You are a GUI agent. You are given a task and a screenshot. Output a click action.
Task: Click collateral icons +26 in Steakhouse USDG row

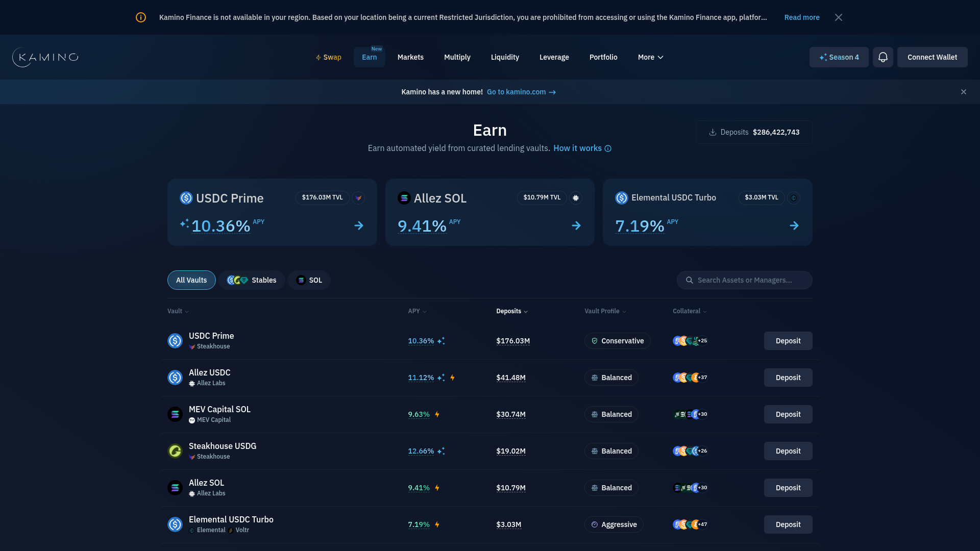point(690,451)
